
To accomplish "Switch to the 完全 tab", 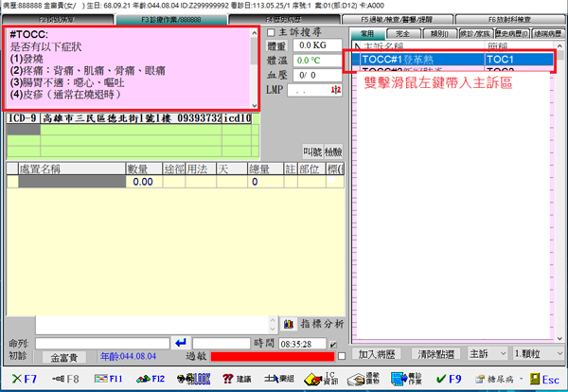I will (400, 33).
